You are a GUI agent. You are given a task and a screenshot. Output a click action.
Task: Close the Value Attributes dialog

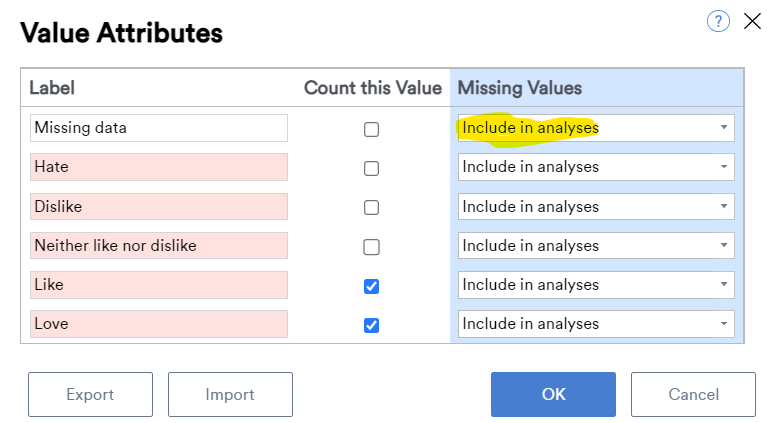point(752,21)
